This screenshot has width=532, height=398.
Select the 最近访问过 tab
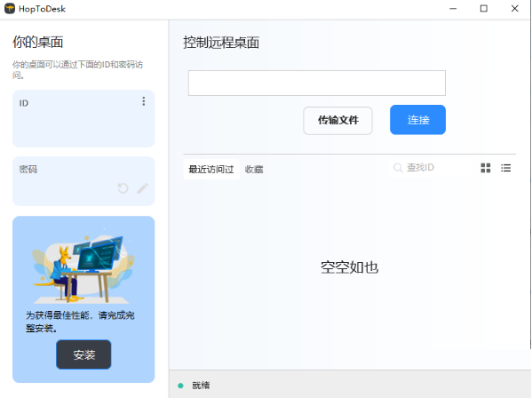tap(211, 170)
